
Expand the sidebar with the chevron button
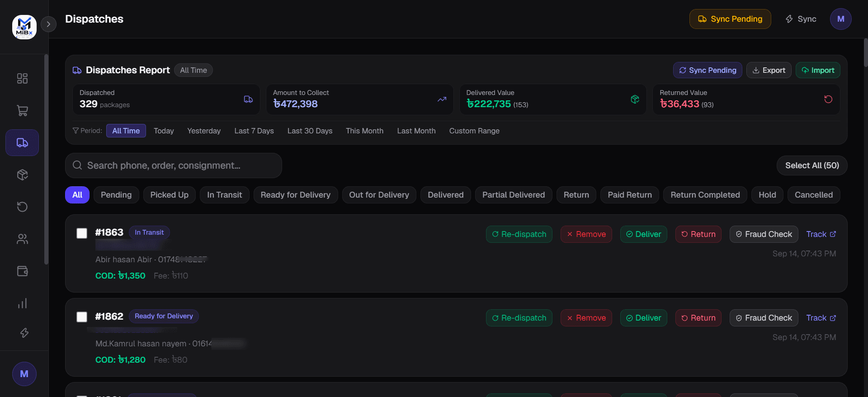(48, 24)
